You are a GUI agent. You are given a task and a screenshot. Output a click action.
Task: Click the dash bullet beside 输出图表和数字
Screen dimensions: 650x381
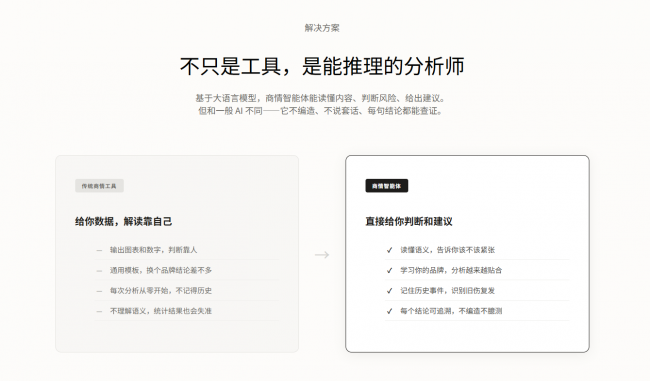point(99,250)
